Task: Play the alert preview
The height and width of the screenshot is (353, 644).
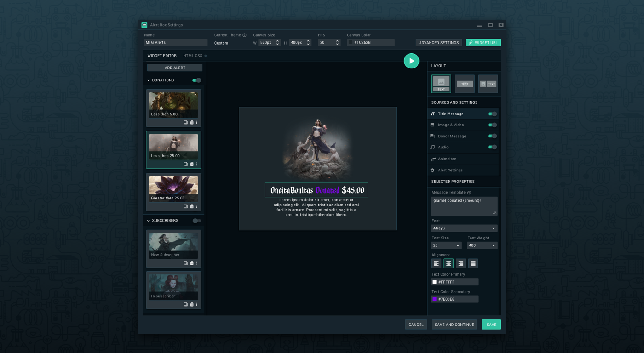Action: (x=411, y=61)
